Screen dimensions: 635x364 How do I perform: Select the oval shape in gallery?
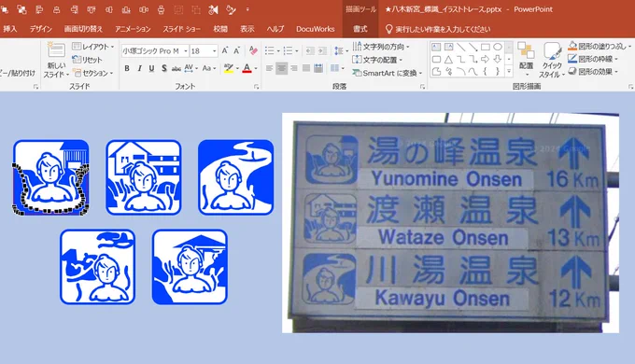498,47
